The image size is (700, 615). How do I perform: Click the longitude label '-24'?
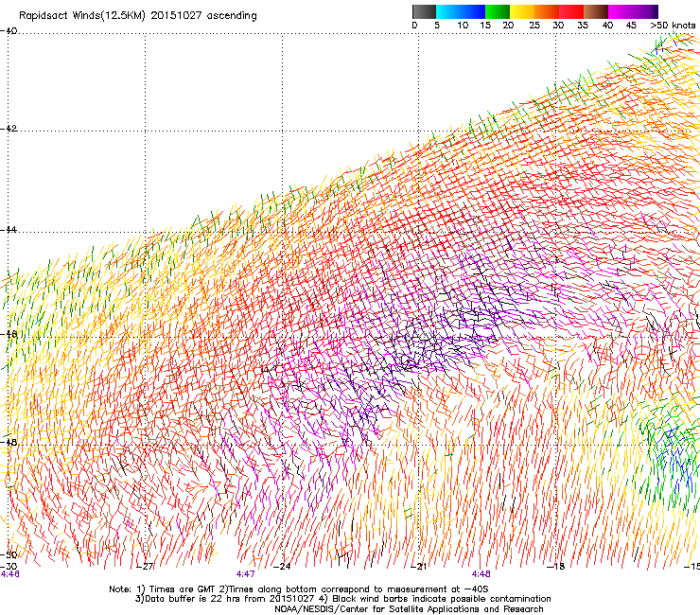pos(282,567)
